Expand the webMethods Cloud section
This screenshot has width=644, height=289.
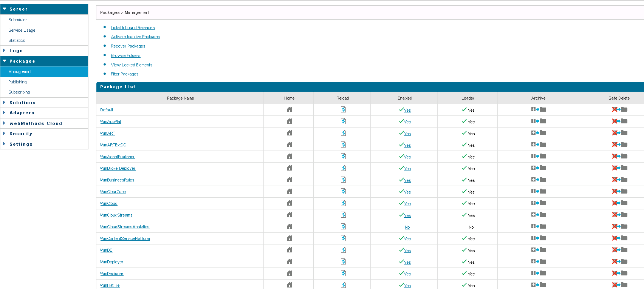pos(44,123)
